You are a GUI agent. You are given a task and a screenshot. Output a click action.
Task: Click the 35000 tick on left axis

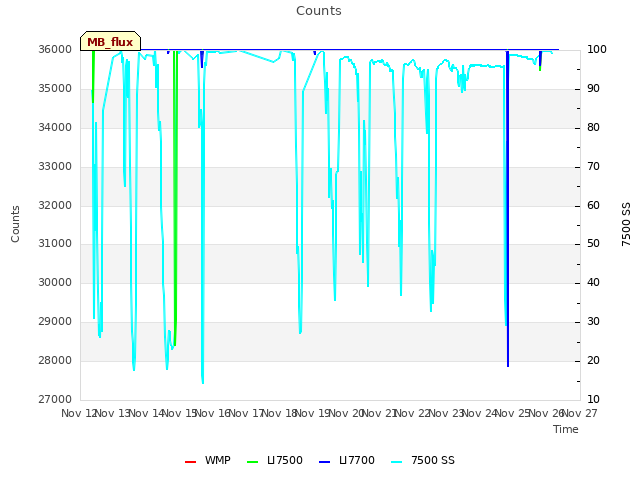pos(55,89)
